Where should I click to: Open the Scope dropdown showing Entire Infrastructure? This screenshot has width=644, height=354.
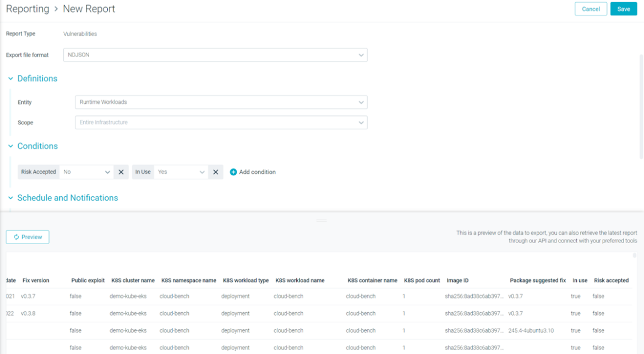[220, 122]
